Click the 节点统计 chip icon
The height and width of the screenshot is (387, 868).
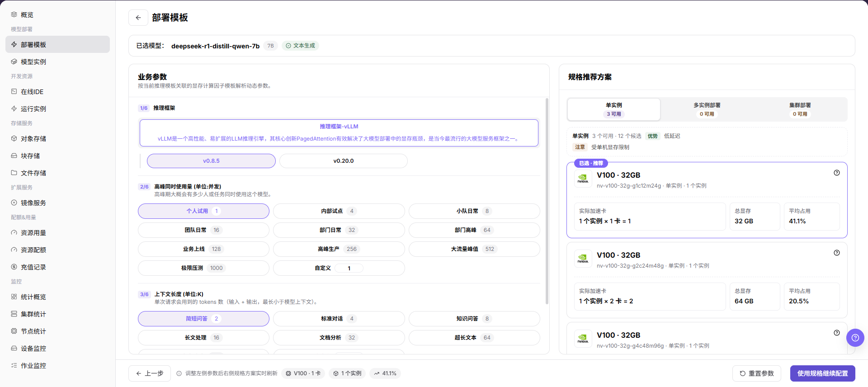click(14, 331)
